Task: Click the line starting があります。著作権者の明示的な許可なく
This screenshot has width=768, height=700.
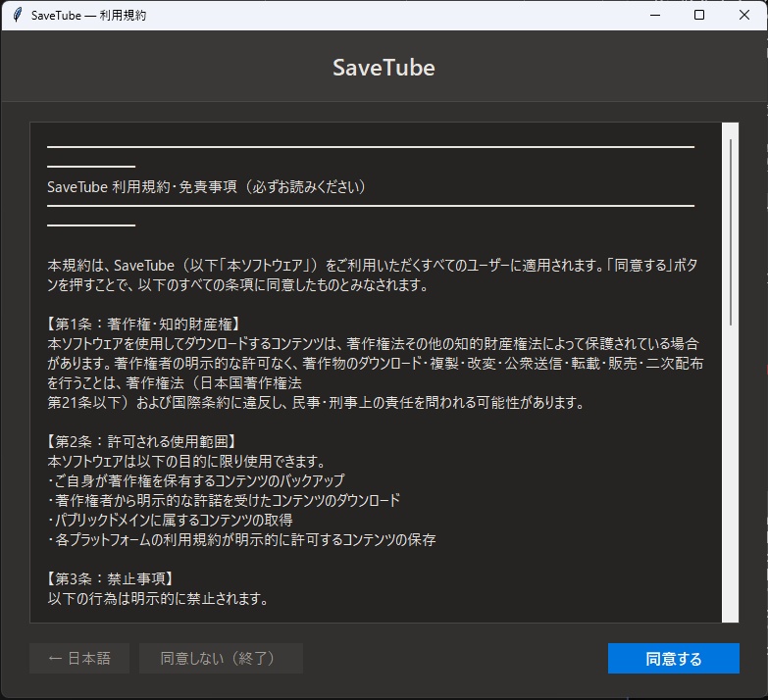Action: (376, 363)
